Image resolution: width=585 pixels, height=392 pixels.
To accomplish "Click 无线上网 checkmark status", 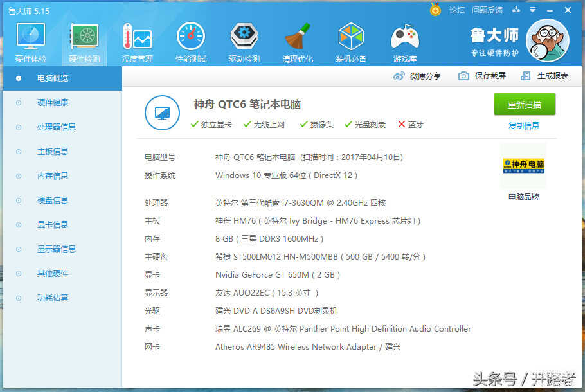I will point(264,124).
